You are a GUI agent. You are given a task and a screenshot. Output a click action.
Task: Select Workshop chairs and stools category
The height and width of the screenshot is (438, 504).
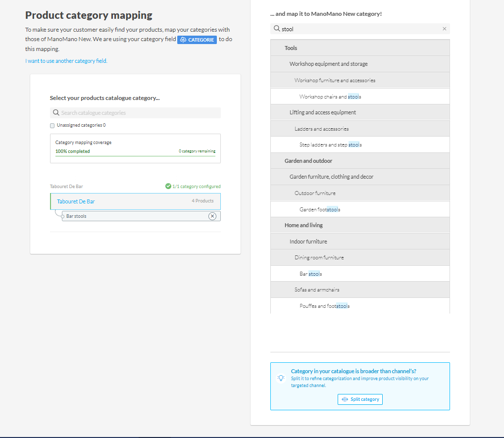pyautogui.click(x=330, y=97)
